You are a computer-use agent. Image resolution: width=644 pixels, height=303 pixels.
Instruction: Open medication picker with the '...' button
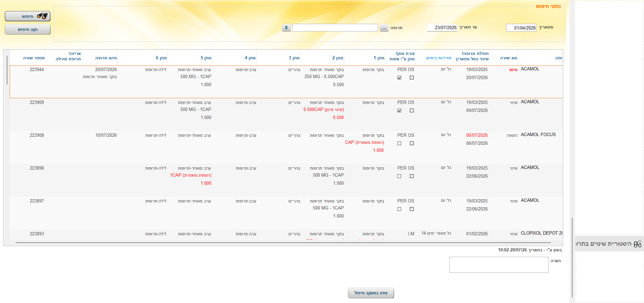[384, 28]
